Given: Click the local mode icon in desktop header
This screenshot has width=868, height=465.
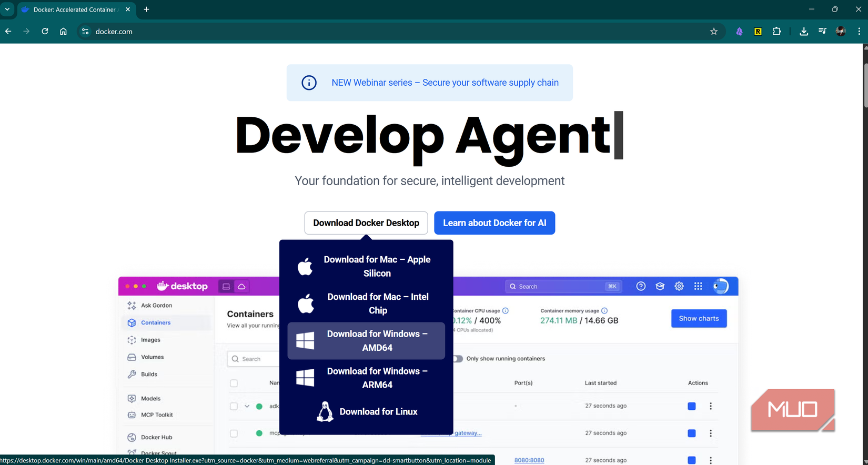Looking at the screenshot, I should click(x=226, y=287).
